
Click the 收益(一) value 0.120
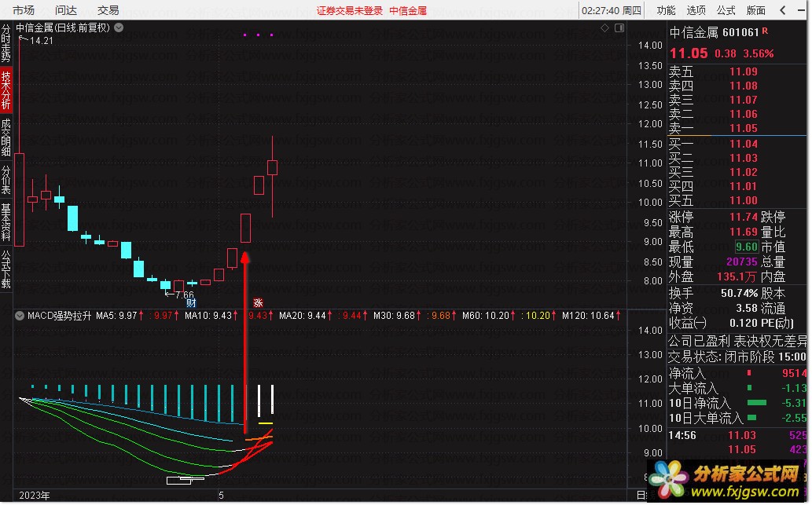[744, 324]
